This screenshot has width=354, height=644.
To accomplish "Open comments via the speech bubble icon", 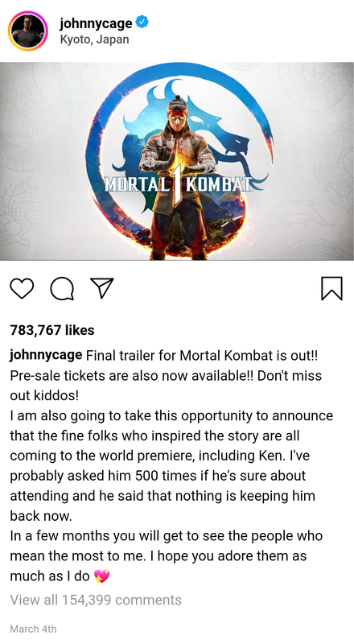I will click(x=62, y=288).
